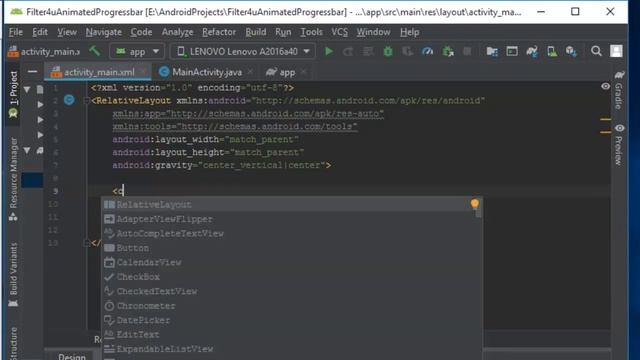
Task: Choose AdapterViewFlipper suggestion
Action: (x=292, y=219)
